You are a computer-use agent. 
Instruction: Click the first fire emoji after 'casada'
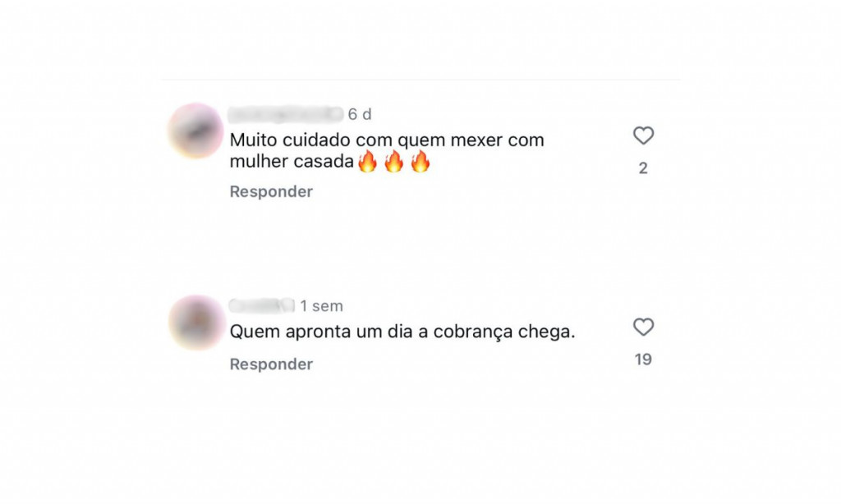367,161
